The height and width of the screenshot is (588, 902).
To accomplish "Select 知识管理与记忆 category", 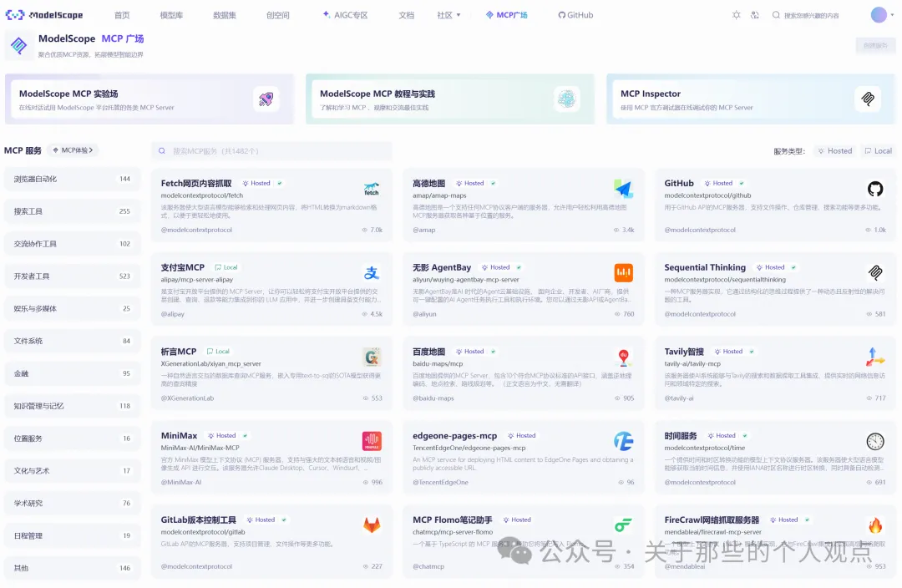I will click(x=72, y=406).
